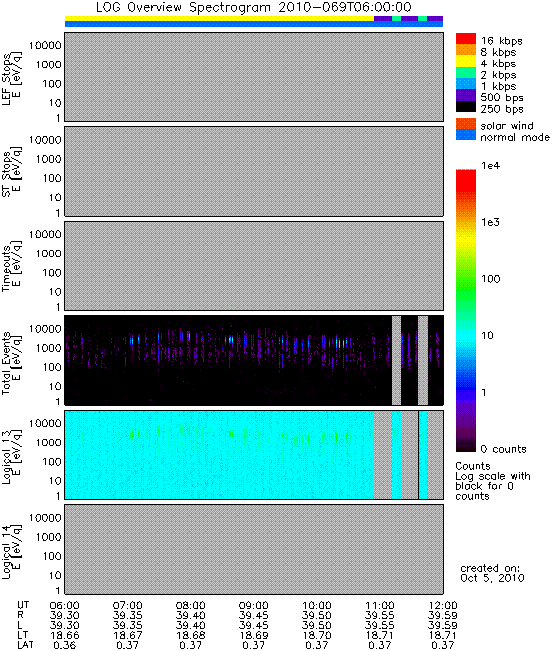
Task: Click the 12:00 UT time label
Action: point(442,606)
